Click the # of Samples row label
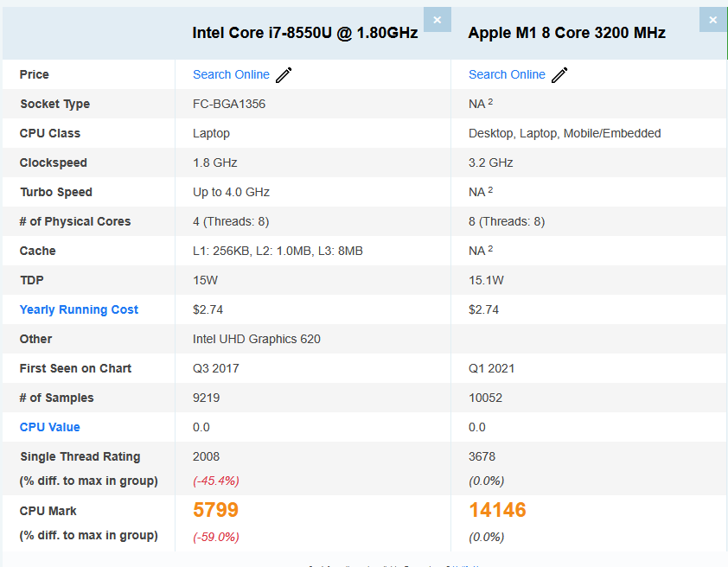Image resolution: width=728 pixels, height=567 pixels. pos(57,398)
